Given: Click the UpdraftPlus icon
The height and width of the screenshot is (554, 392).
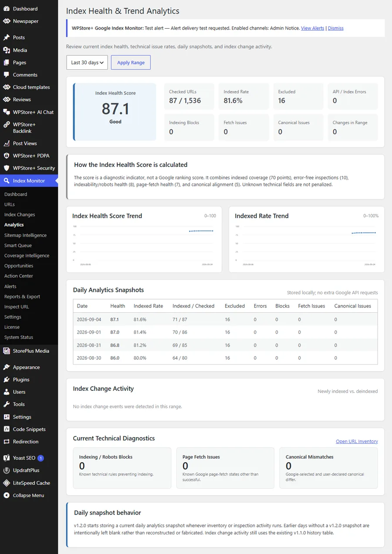Looking at the screenshot, I should click(7, 470).
